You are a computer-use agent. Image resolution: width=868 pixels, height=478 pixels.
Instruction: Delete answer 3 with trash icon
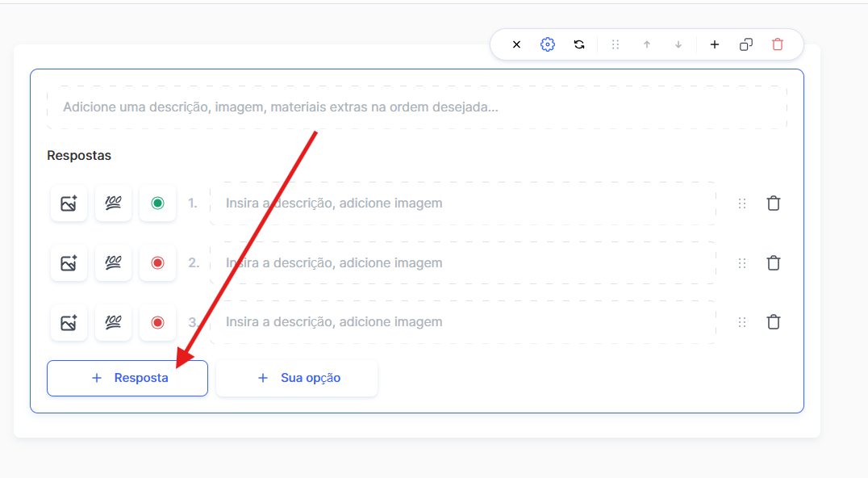[x=773, y=322]
